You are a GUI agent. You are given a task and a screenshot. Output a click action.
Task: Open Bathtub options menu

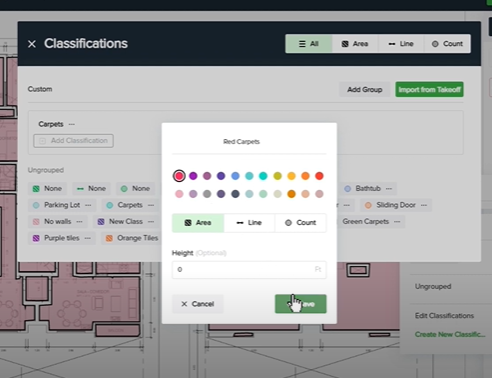point(389,189)
